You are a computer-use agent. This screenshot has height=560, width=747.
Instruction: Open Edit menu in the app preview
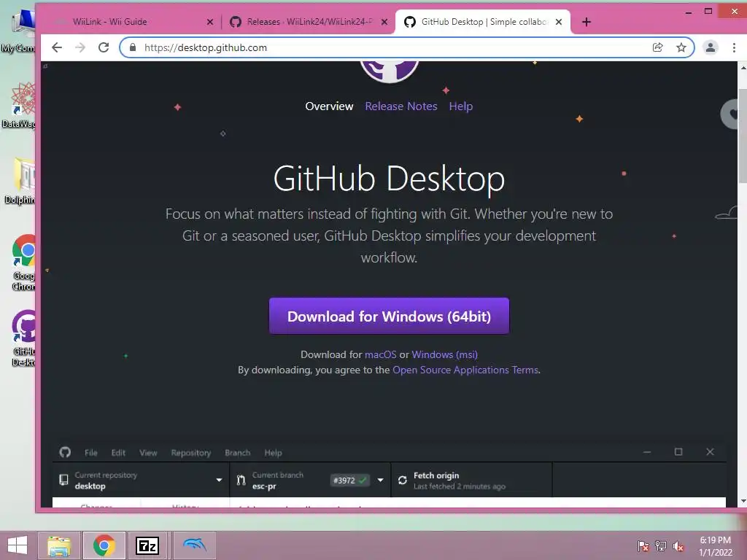click(x=118, y=453)
